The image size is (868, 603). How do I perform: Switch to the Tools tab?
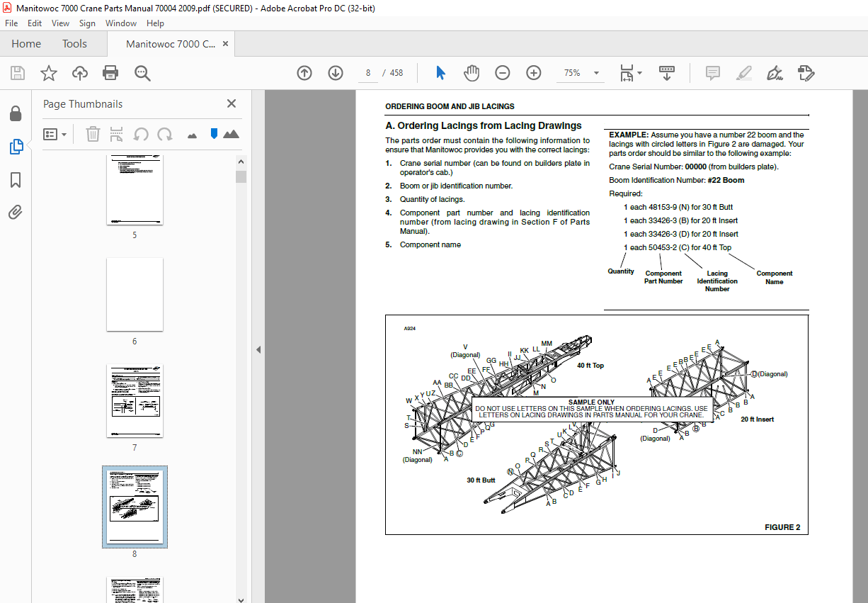coord(74,43)
